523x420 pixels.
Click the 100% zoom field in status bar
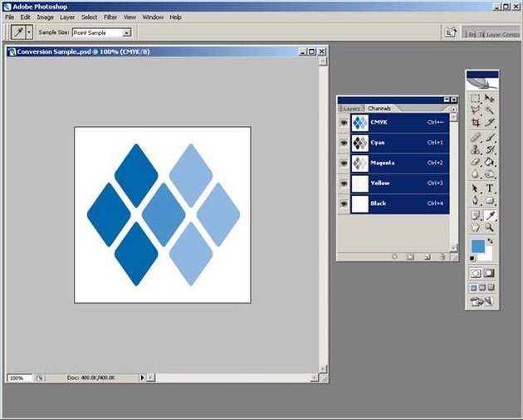click(19, 378)
